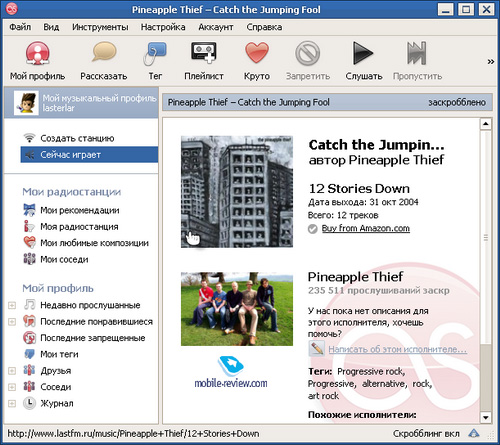Image resolution: width=500 pixels, height=445 pixels.
Task: Open the Справка menu
Action: [x=264, y=27]
